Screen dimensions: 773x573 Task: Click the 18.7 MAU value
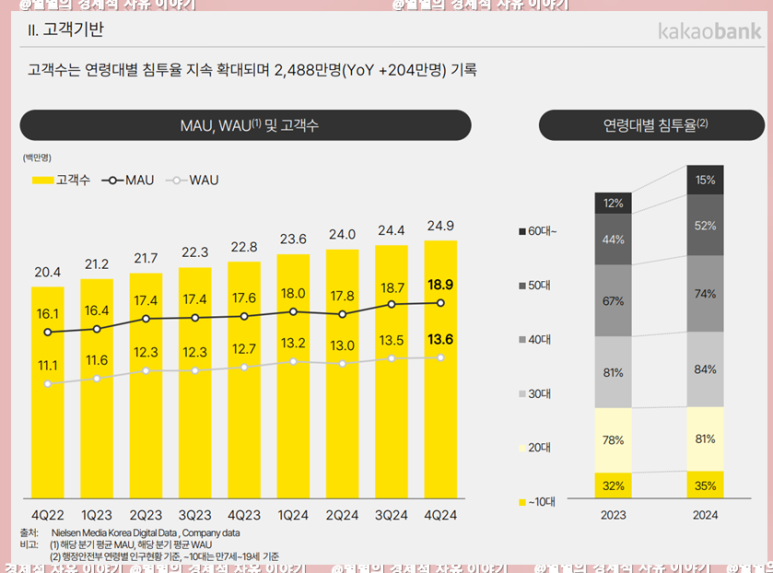(x=392, y=288)
